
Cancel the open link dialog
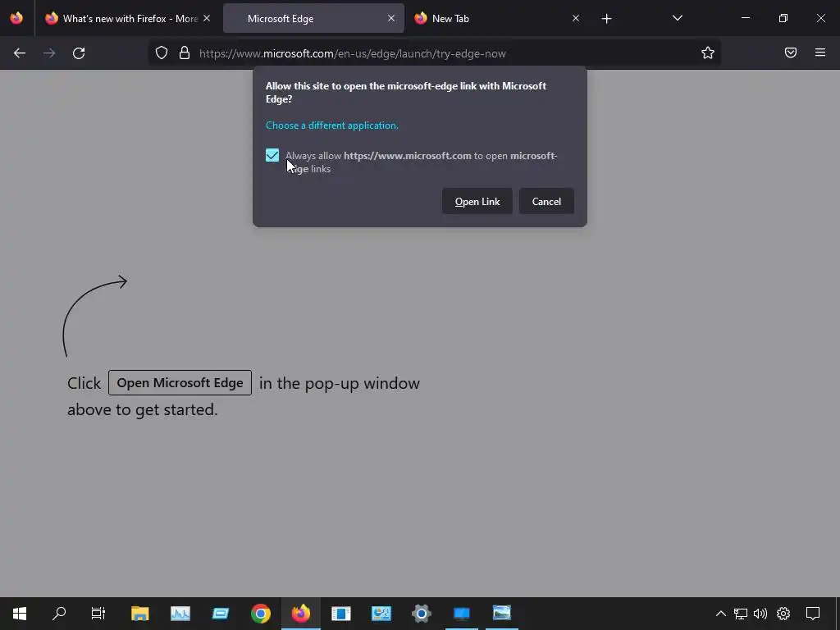pyautogui.click(x=546, y=202)
